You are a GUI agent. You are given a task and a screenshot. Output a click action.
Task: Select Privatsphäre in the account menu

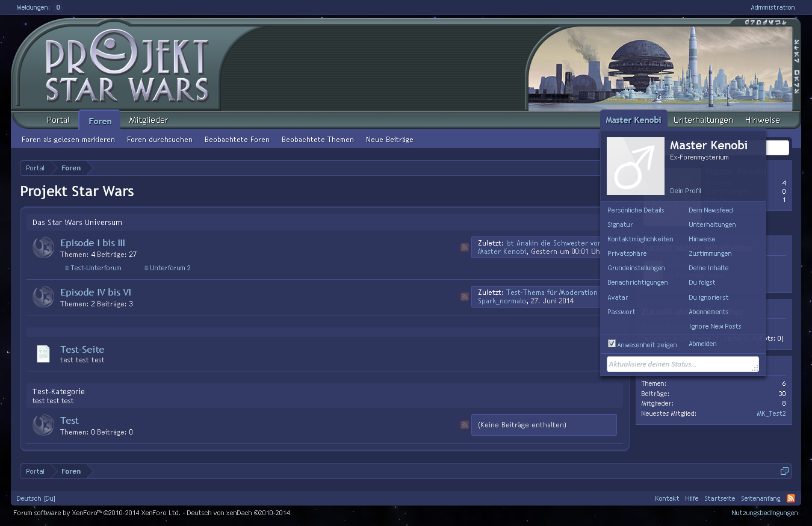click(627, 253)
